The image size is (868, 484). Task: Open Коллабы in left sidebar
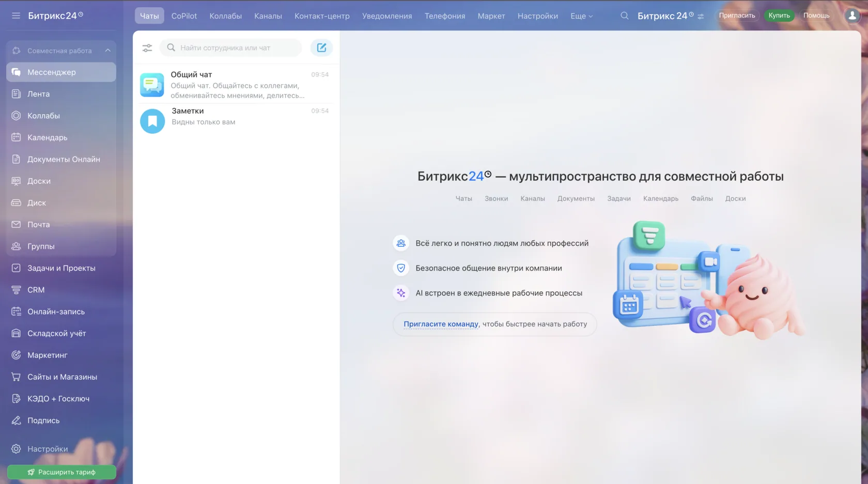(x=61, y=116)
